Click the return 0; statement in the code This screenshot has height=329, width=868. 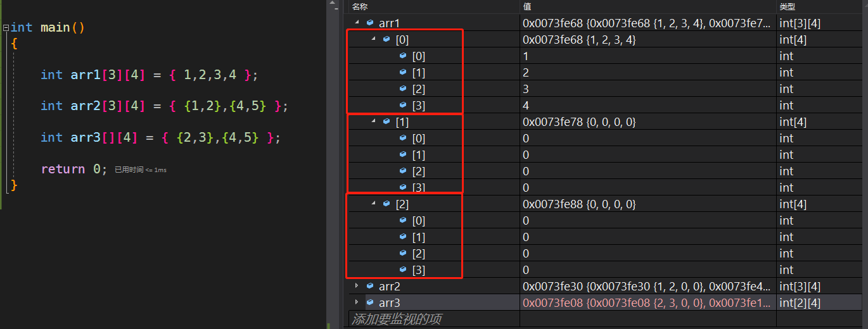click(74, 169)
